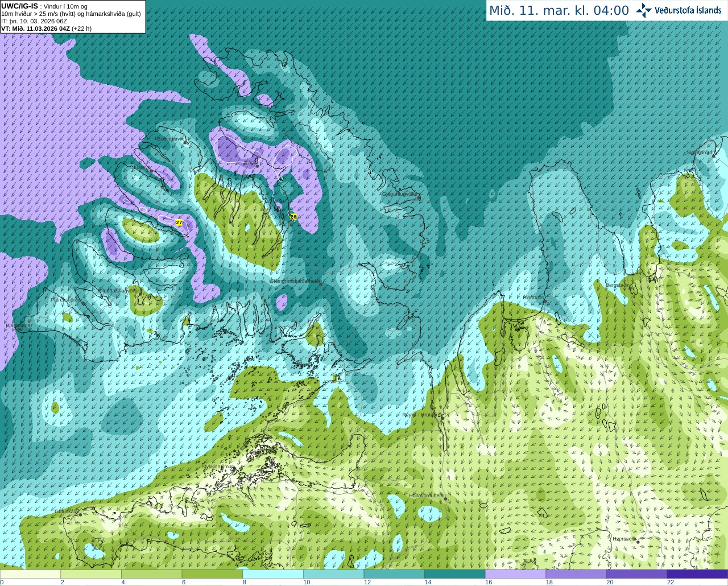Select the 2–4 m/s light green legend swatch
This screenshot has width=728, height=586.
pos(91,574)
